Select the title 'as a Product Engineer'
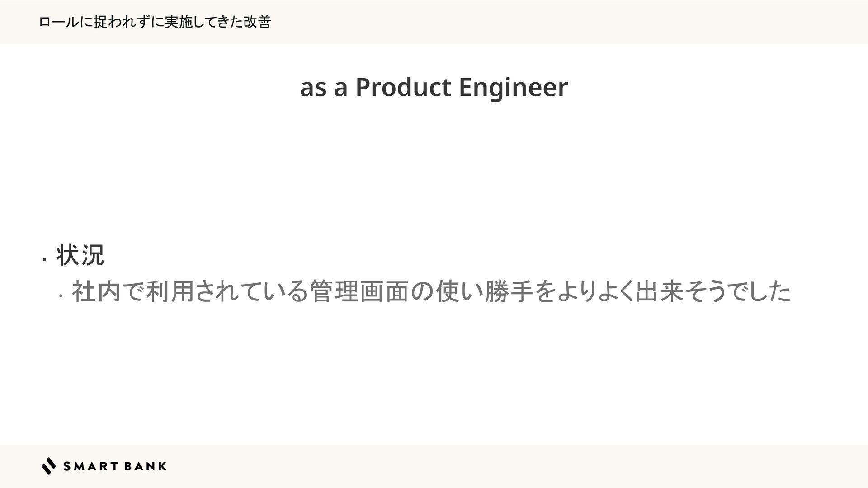This screenshot has width=868, height=488. (434, 87)
